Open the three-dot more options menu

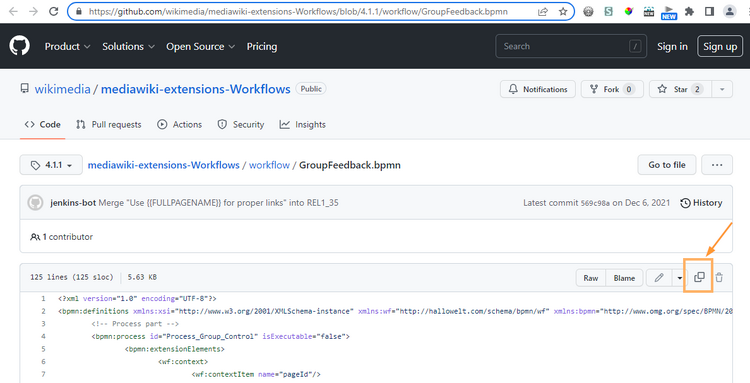tap(717, 164)
